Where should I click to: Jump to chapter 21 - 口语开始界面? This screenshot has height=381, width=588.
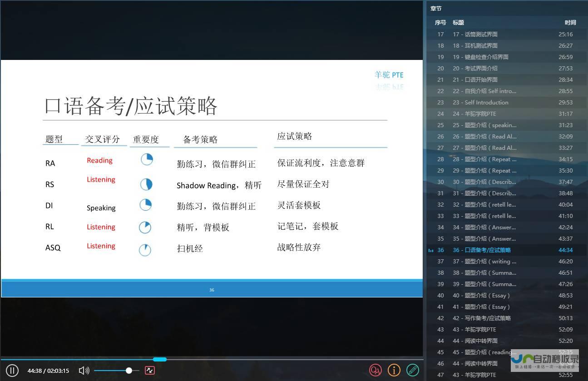click(506, 79)
